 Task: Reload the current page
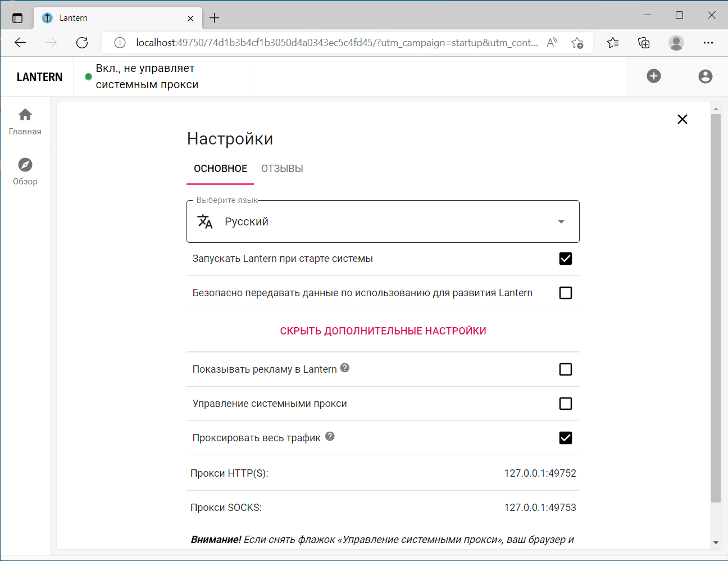pos(82,43)
